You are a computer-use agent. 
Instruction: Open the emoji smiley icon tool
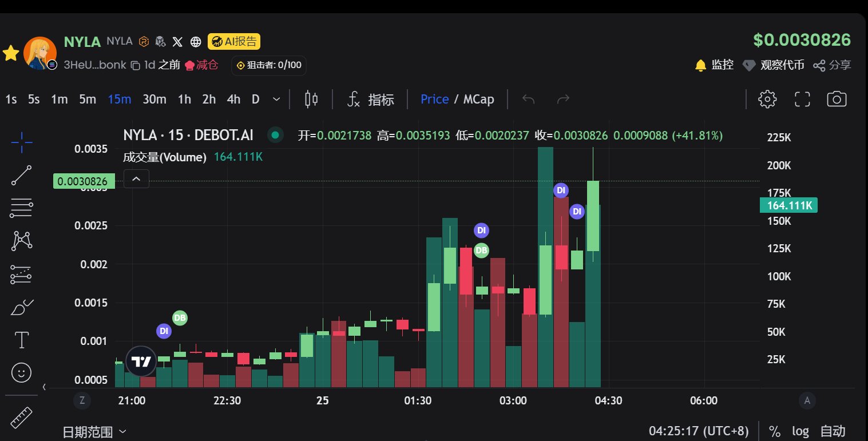tap(21, 373)
